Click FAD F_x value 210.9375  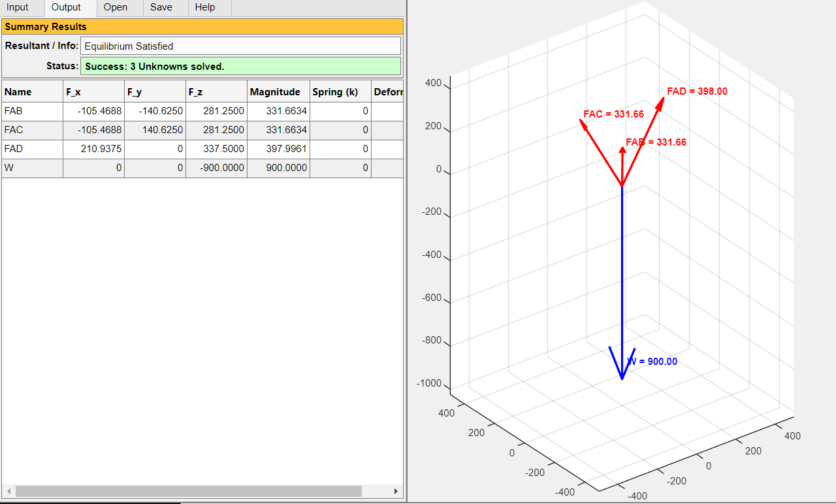[94, 149]
